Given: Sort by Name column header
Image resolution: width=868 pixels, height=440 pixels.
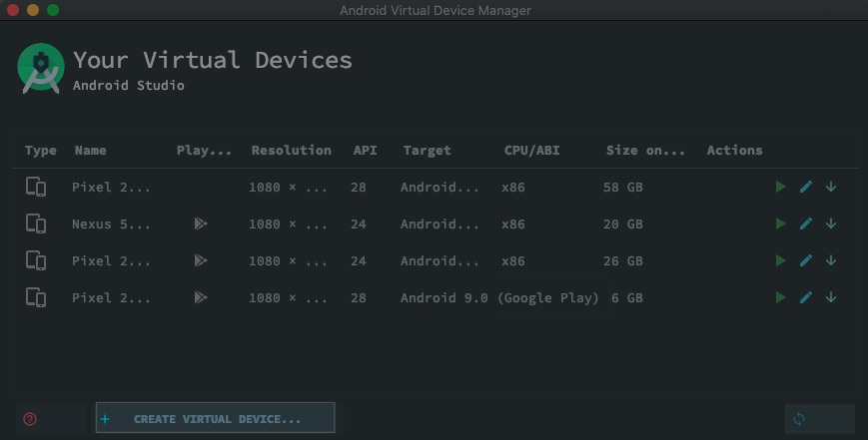Looking at the screenshot, I should (x=90, y=151).
